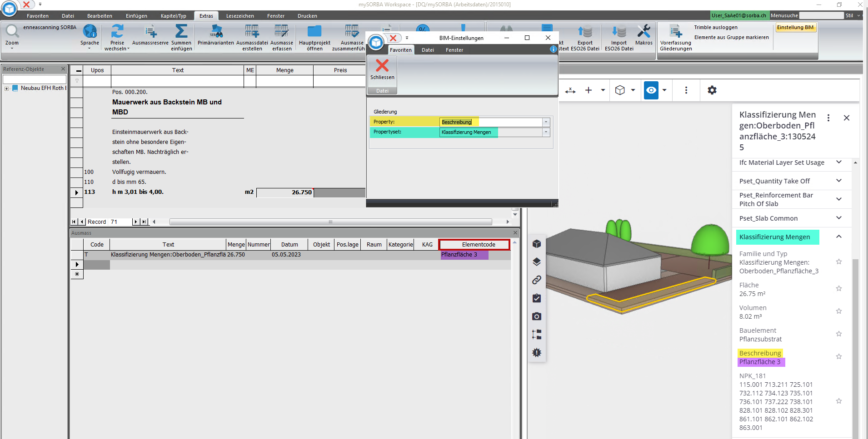Open the Kapitel/Typ menu tab
This screenshot has width=868, height=439.
tap(173, 16)
